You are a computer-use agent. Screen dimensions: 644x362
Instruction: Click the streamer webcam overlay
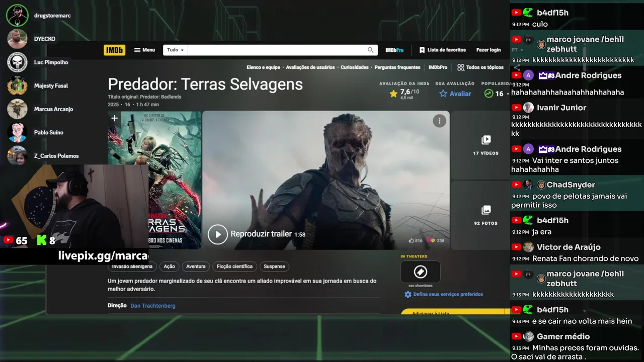pos(74,206)
